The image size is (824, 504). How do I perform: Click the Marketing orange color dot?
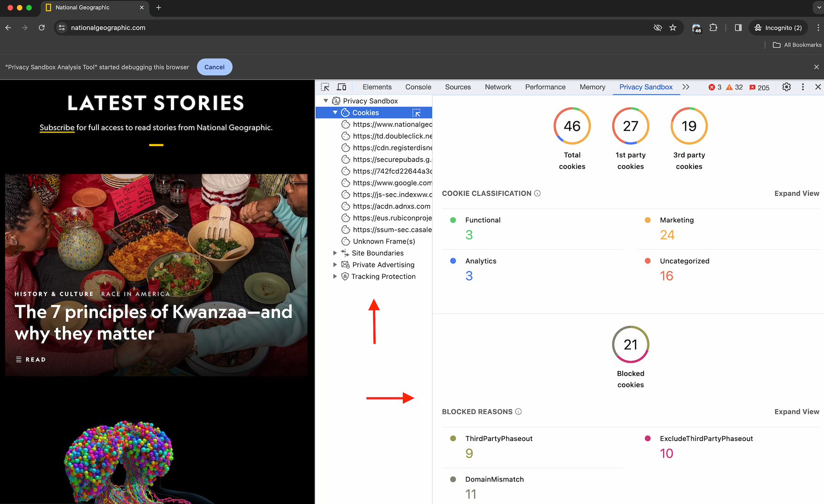click(648, 220)
